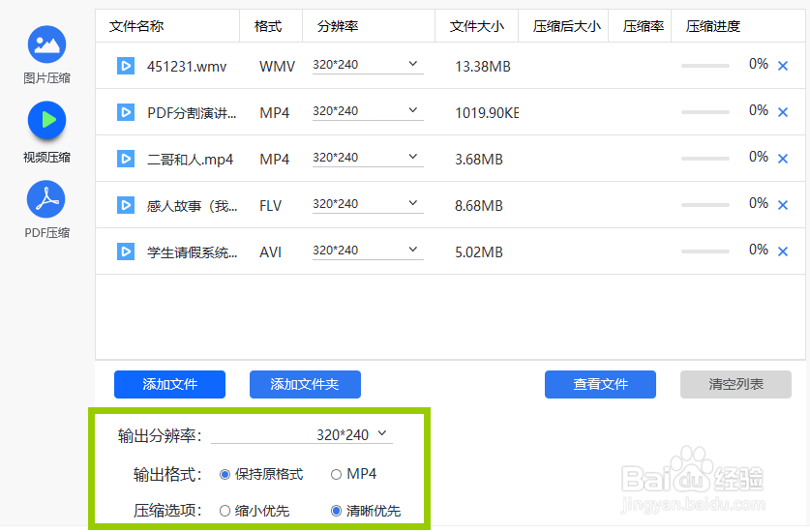Remove the 感人故事 FLV file row
The image size is (810, 532).
(x=783, y=205)
